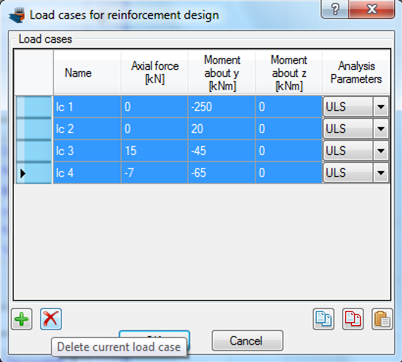The height and width of the screenshot is (362, 402).
Task: Open the Analysis Parameters dropdown for lc 4
Action: [381, 173]
